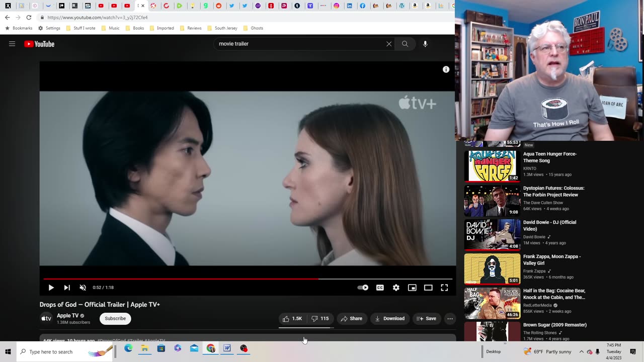
Task: Clear the search box with X
Action: [x=389, y=44]
